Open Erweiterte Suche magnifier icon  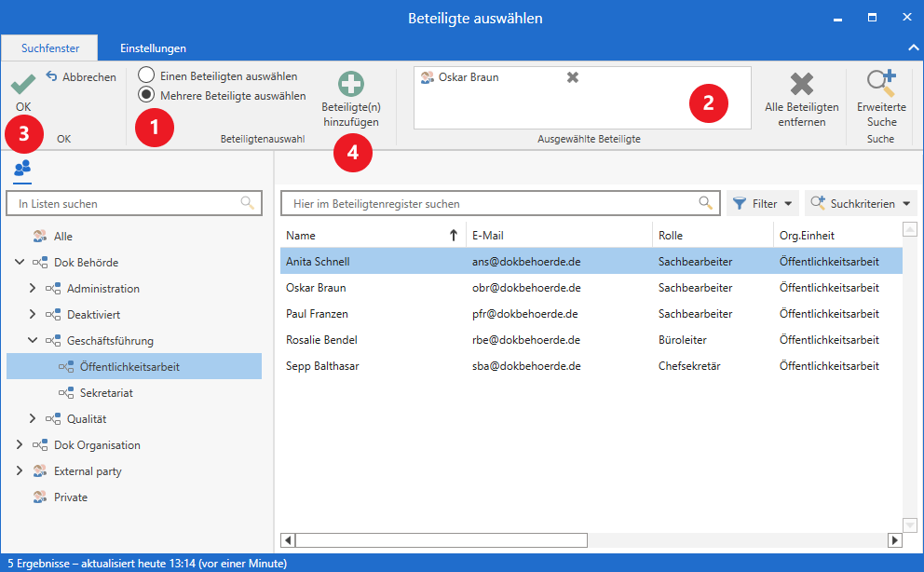(880, 84)
